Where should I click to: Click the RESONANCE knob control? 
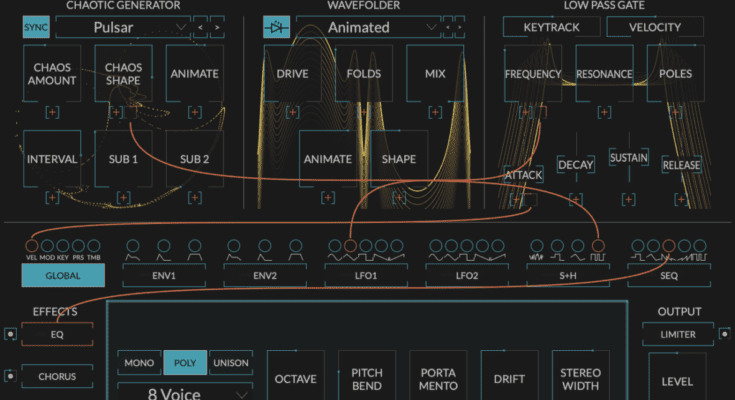pyautogui.click(x=604, y=74)
